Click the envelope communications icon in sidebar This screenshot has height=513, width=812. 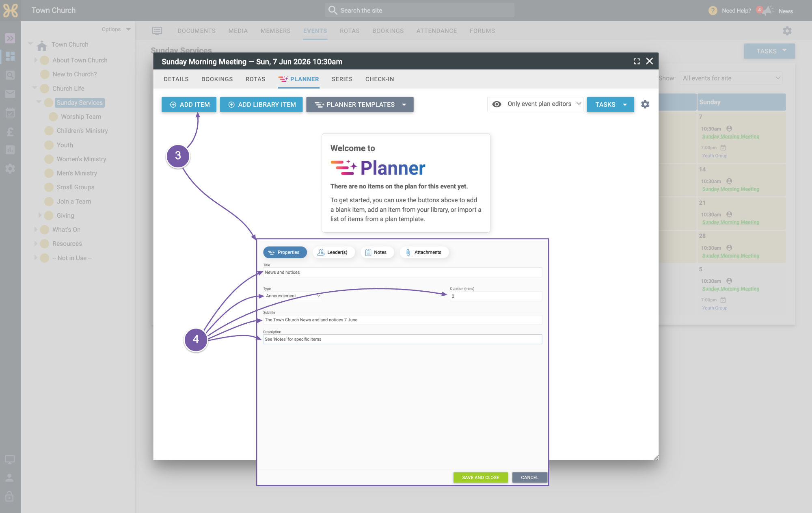coord(10,94)
